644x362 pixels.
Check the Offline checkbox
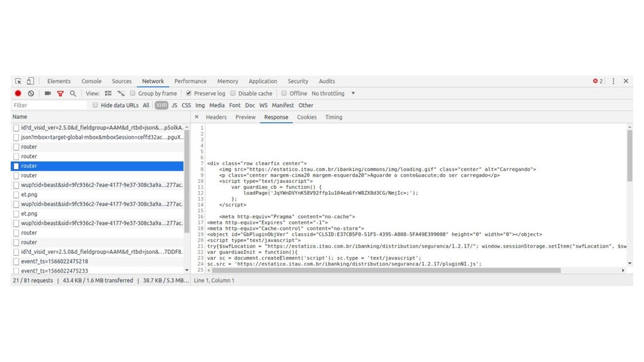284,94
